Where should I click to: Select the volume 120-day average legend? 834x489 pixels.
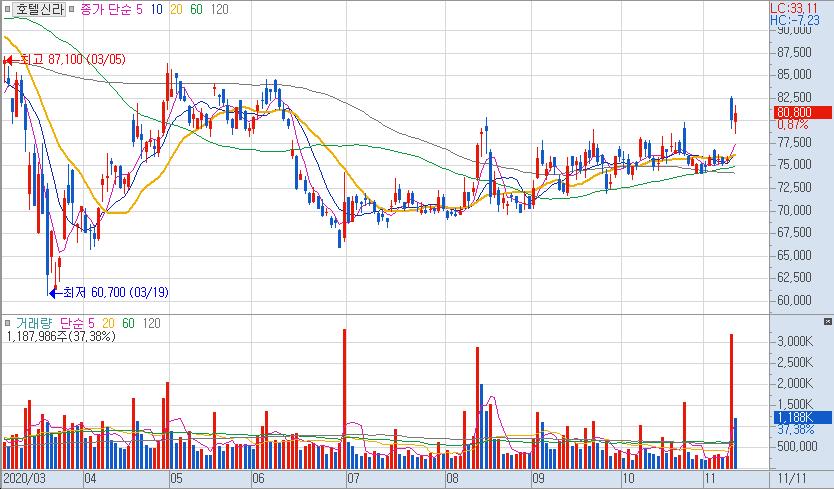[x=151, y=323]
